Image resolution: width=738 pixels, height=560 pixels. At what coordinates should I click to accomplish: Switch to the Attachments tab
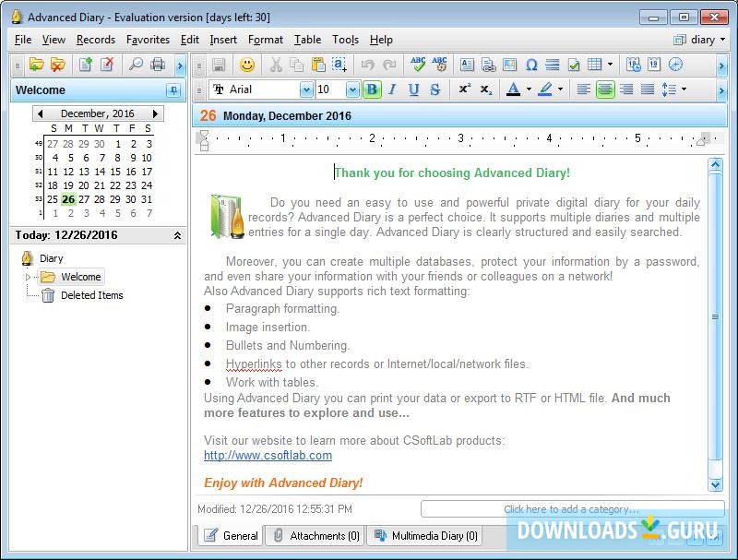click(315, 535)
